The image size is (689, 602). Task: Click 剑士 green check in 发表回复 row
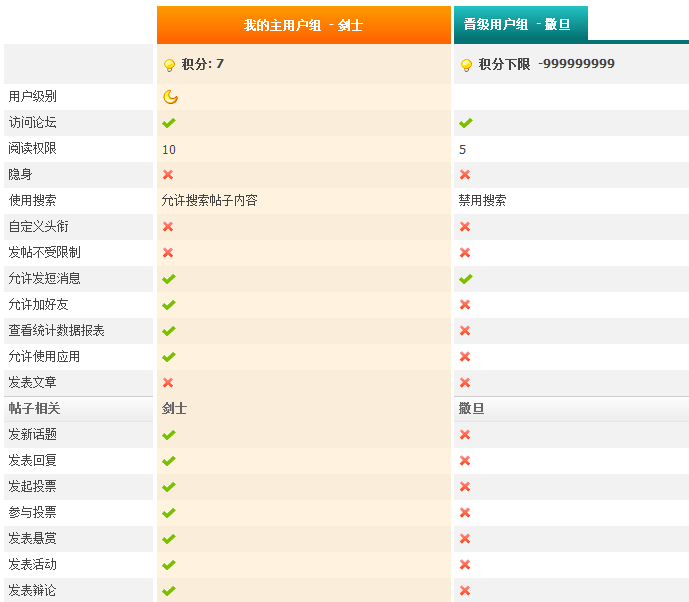(169, 461)
